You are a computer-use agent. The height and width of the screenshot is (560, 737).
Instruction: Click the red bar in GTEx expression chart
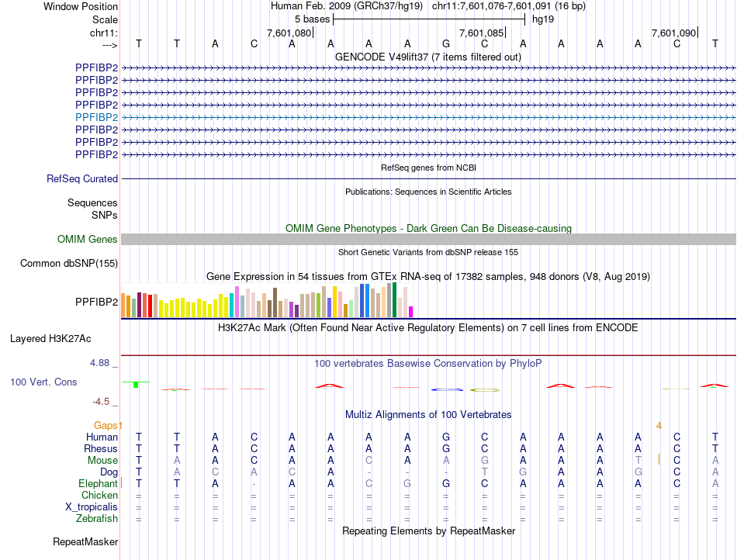(150, 306)
